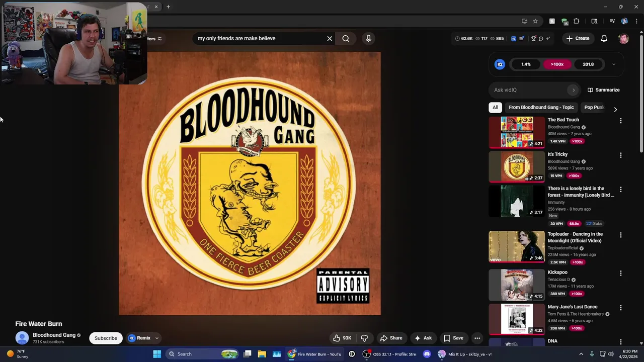The image size is (644, 362).
Task: Click the vidIQ Remix button
Action: pos(139,338)
